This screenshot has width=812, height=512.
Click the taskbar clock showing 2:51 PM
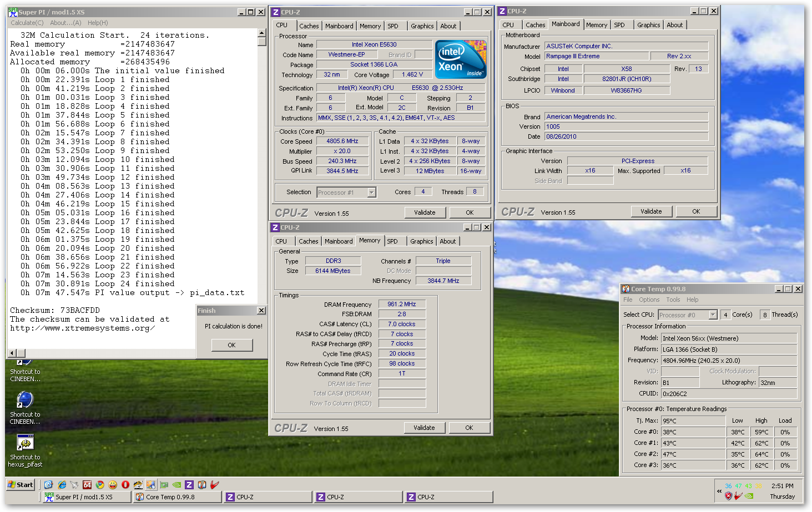[x=783, y=486]
